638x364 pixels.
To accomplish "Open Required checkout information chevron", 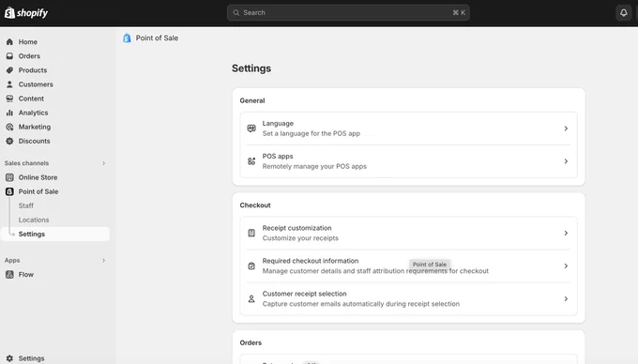I will [x=566, y=266].
